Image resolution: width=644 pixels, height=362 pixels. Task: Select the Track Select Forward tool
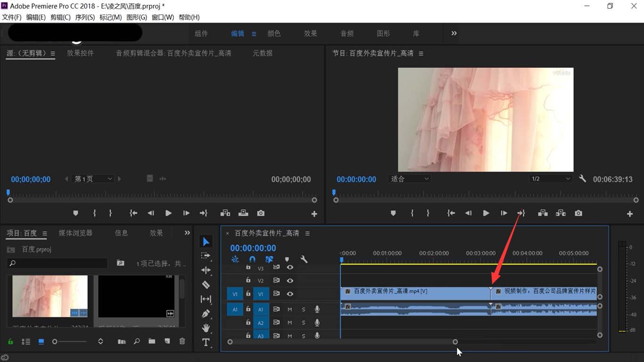206,255
